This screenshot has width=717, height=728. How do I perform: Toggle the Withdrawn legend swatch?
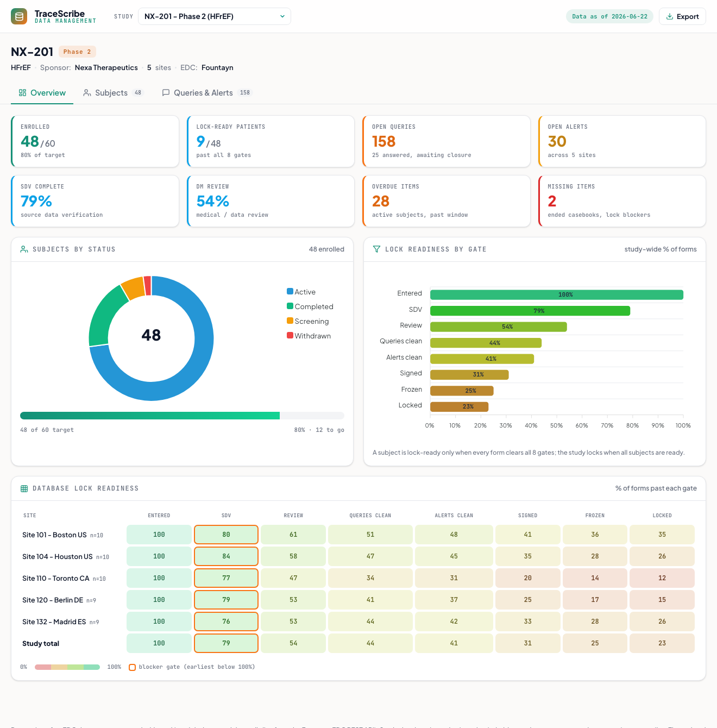(x=290, y=335)
